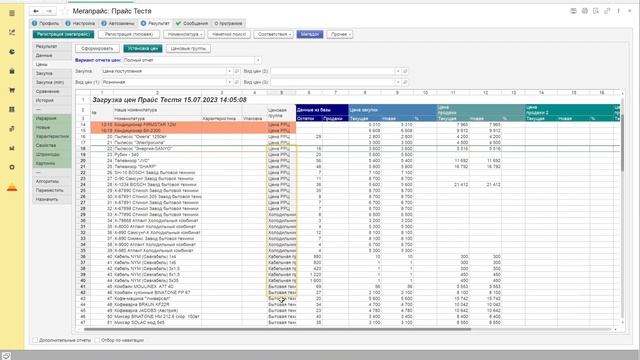640x360 pixels.
Task: Select Данные in the left panel
Action: click(x=52, y=56)
